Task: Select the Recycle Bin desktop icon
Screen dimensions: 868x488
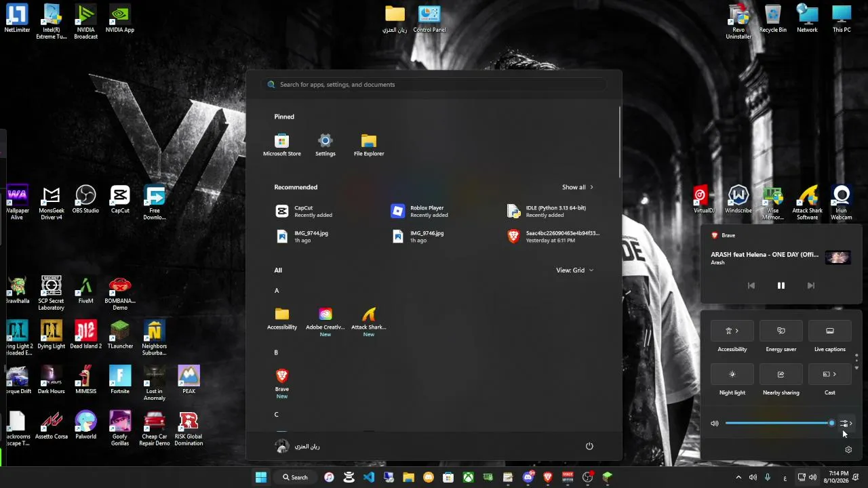Action: pos(773,18)
